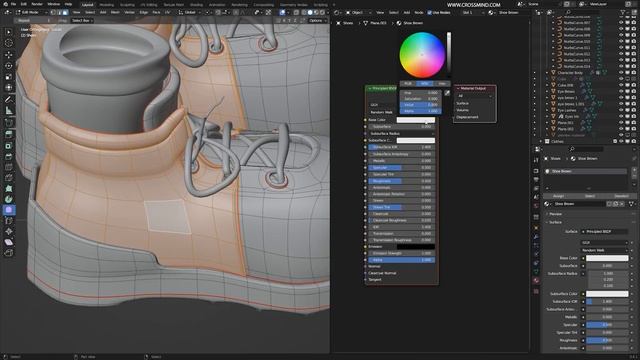Select the Rip Region tool
Viewport: 640px width, 360px height.
click(9, 253)
